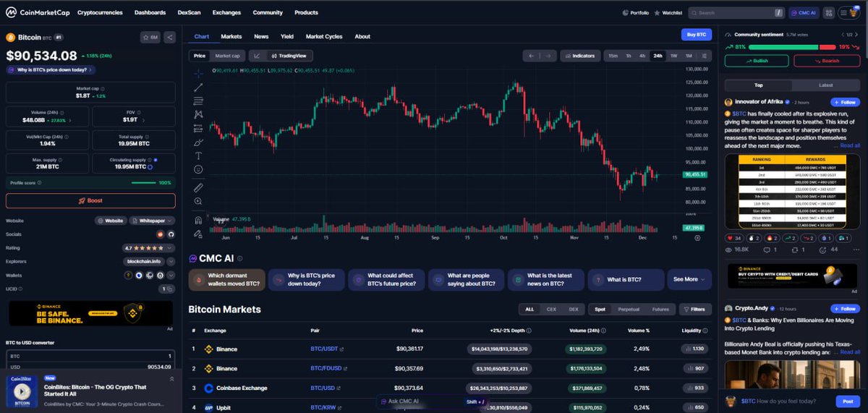
Task: Click the Profile score progress bar
Action: pyautogui.click(x=142, y=182)
